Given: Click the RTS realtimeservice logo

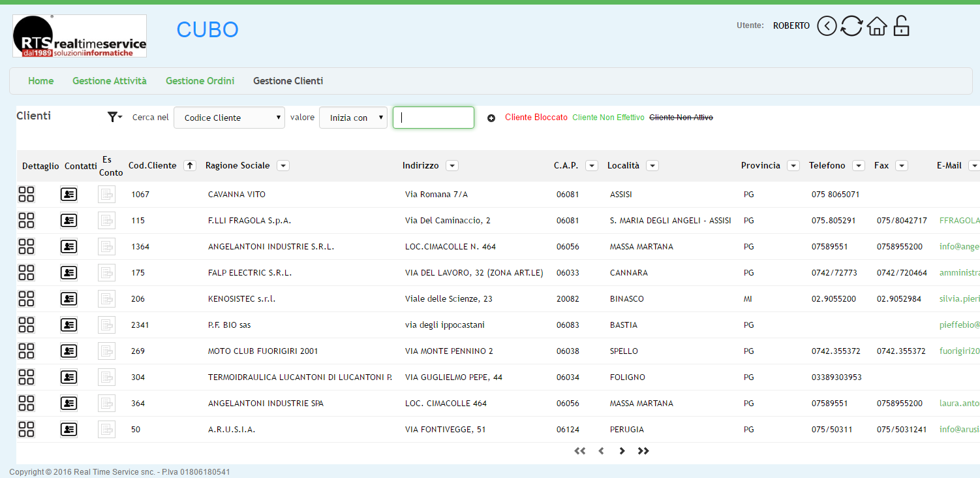Looking at the screenshot, I should [x=80, y=36].
